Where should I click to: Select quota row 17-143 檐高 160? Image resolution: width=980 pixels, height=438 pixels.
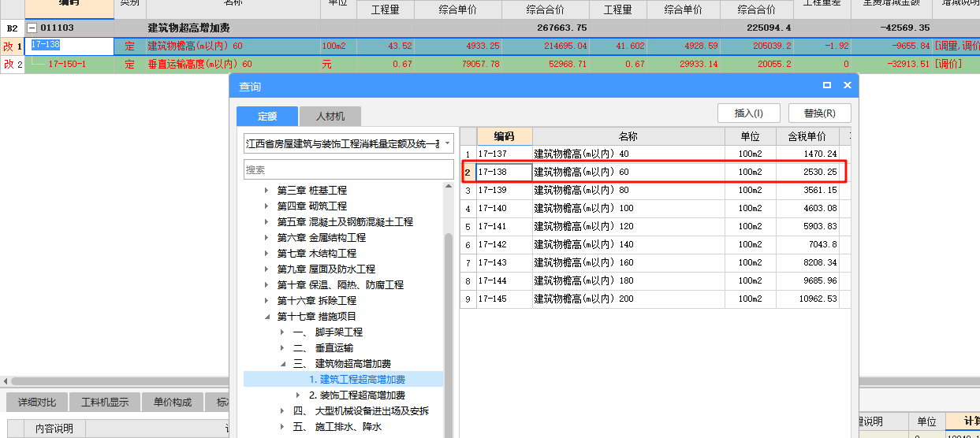(654, 263)
